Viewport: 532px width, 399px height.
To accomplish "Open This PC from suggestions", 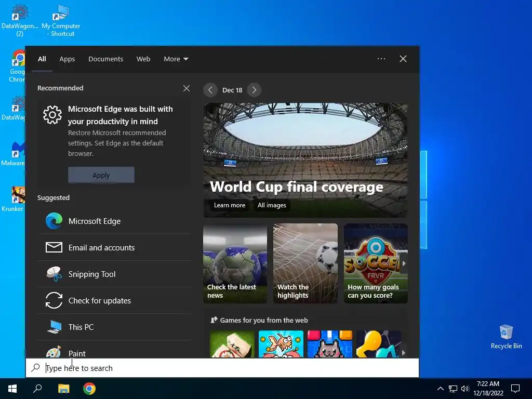I will [114, 327].
